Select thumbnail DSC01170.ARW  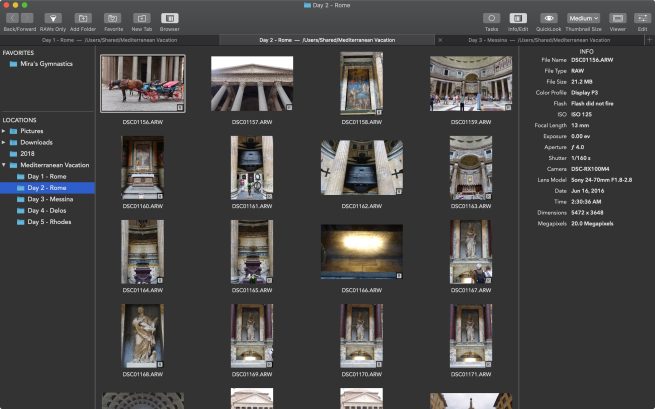(362, 336)
